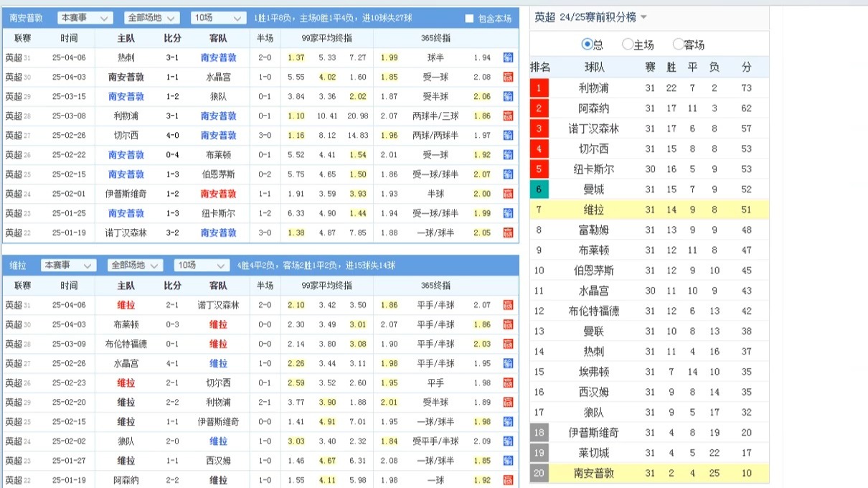Click the red 赢 icon for 维拉 2-1 诺丁汉森林
This screenshot has height=488, width=868.
point(508,305)
